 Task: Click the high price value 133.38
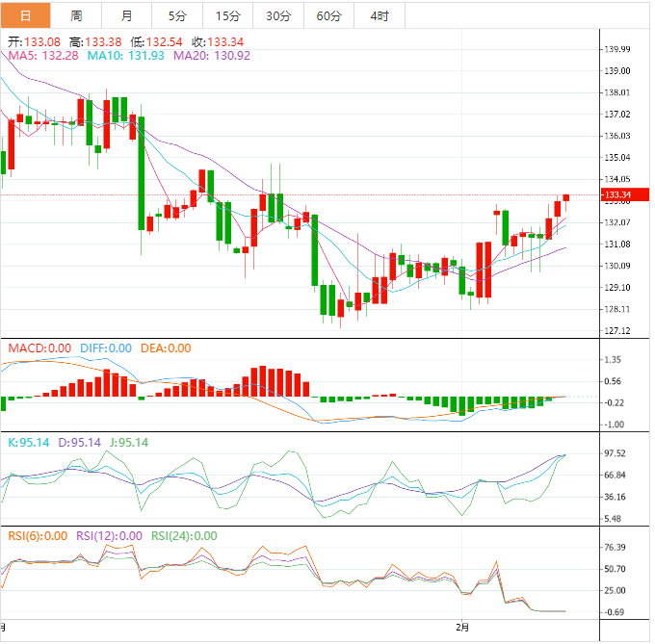(104, 42)
